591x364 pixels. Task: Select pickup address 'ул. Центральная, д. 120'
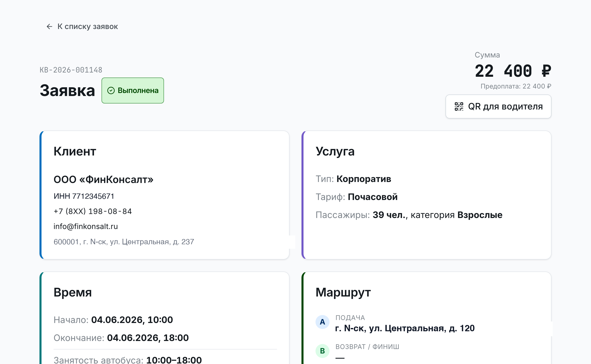tap(422, 328)
